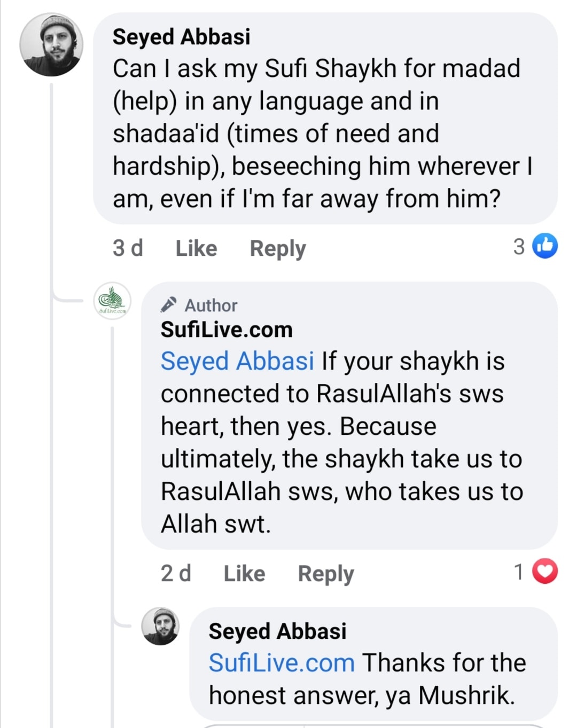This screenshot has width=577, height=728.
Task: Open SufiLive.com page avatar logo
Action: coord(112,301)
